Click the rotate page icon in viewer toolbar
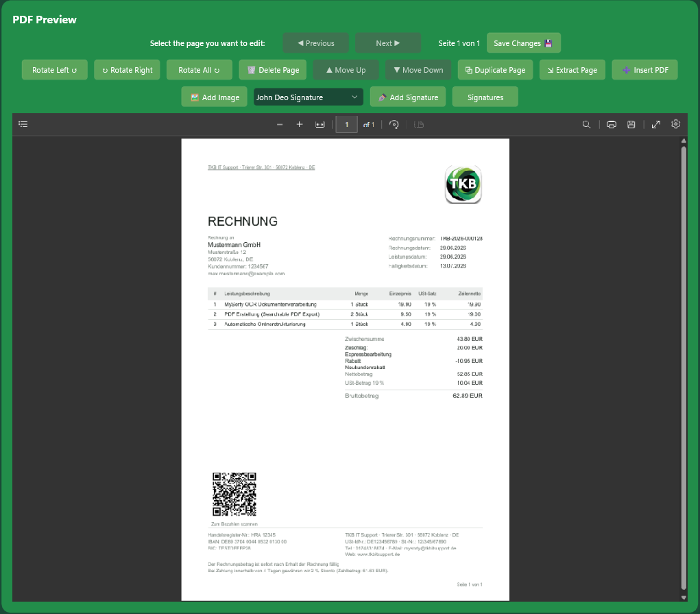700x614 pixels. pyautogui.click(x=394, y=125)
